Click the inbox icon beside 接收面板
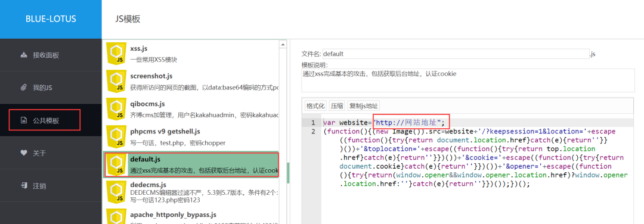This screenshot has width=644, height=224. tap(24, 55)
